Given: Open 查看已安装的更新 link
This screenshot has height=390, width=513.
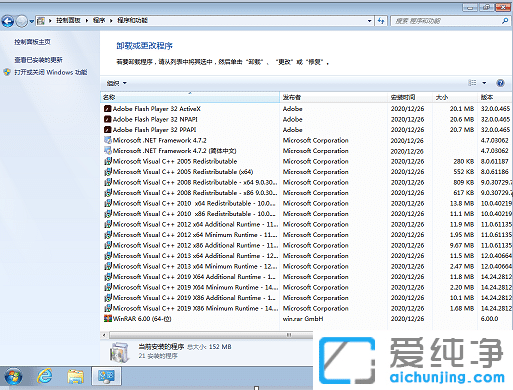Looking at the screenshot, I should [38, 60].
